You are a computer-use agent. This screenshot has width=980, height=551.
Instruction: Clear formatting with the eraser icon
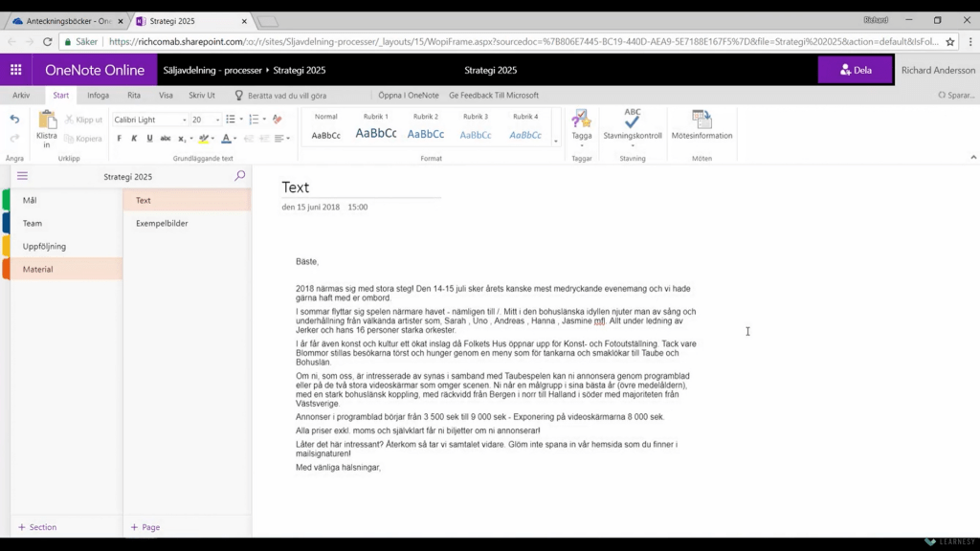(x=277, y=120)
